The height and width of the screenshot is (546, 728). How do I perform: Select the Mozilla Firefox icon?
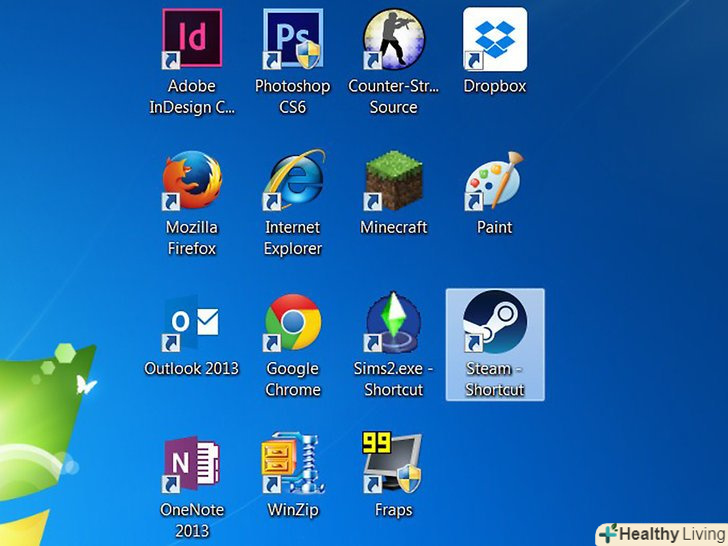pos(192,180)
